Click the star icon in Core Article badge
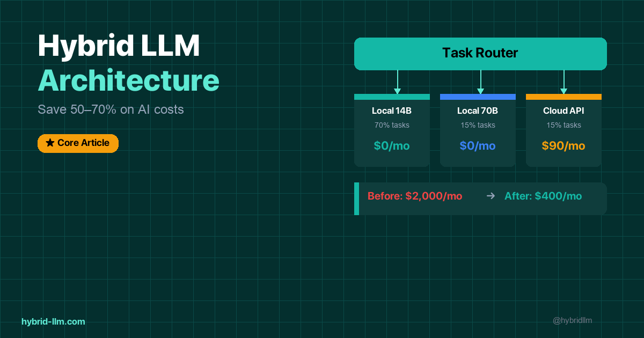Viewport: 644px width, 338px height. (x=50, y=143)
